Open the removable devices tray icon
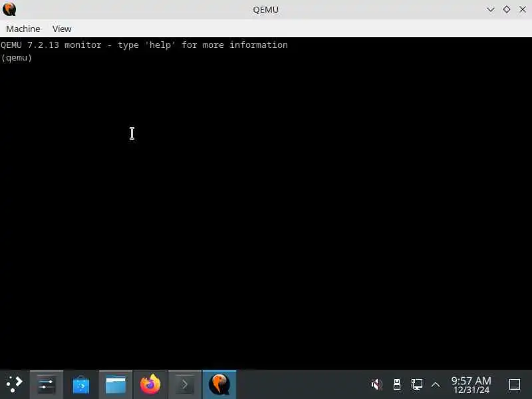This screenshot has height=399, width=532. pyautogui.click(x=396, y=384)
